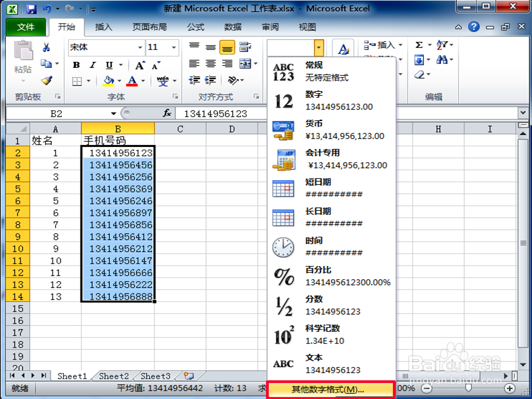Viewport: 532px width, 399px height.
Task: Choose 其他数字格式(M)... at list bottom
Action: click(331, 390)
